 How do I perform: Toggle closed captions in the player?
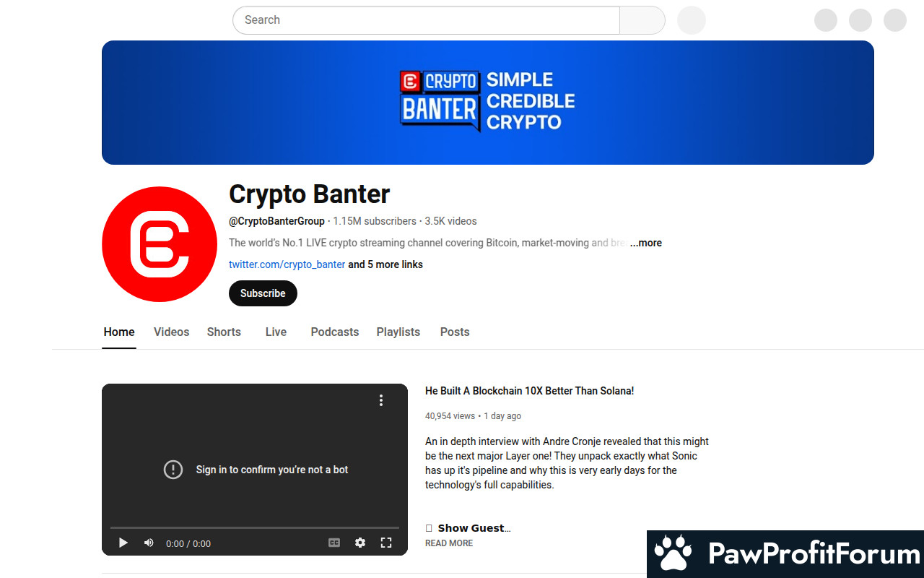tap(334, 543)
